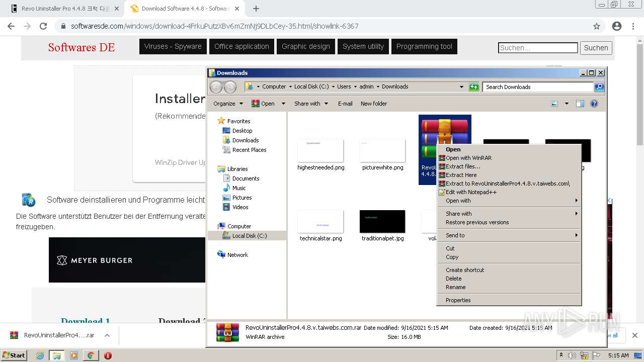Select picturewhite.png thumbnail
The height and width of the screenshot is (362, 644).
coord(382,151)
